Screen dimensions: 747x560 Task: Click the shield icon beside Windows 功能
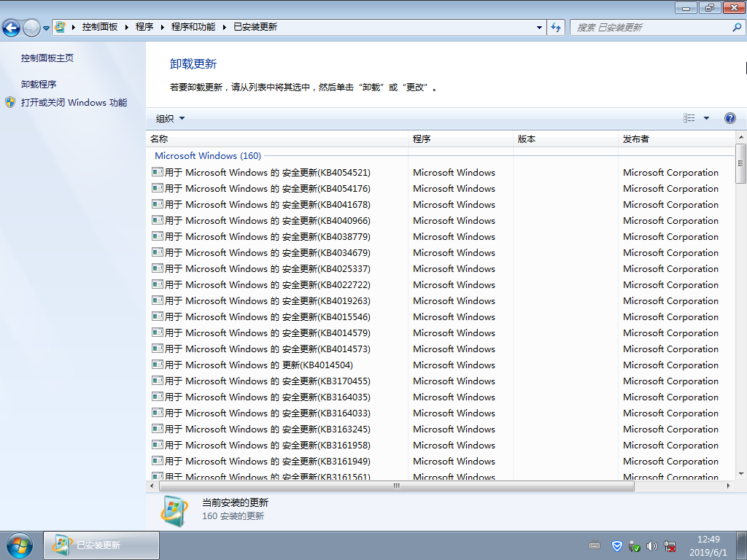10,102
